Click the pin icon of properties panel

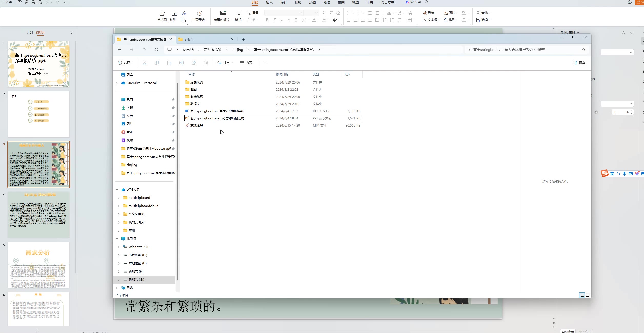[624, 33]
